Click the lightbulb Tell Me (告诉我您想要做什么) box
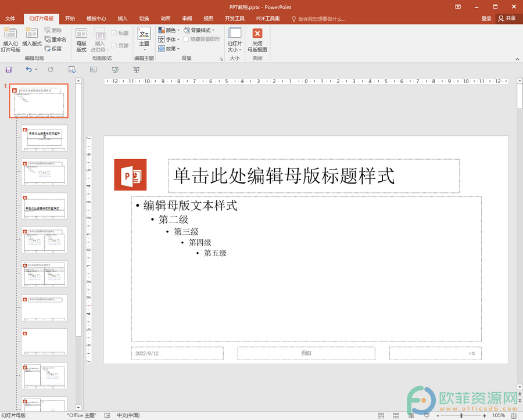Image resolution: width=523 pixels, height=420 pixels. coord(318,19)
